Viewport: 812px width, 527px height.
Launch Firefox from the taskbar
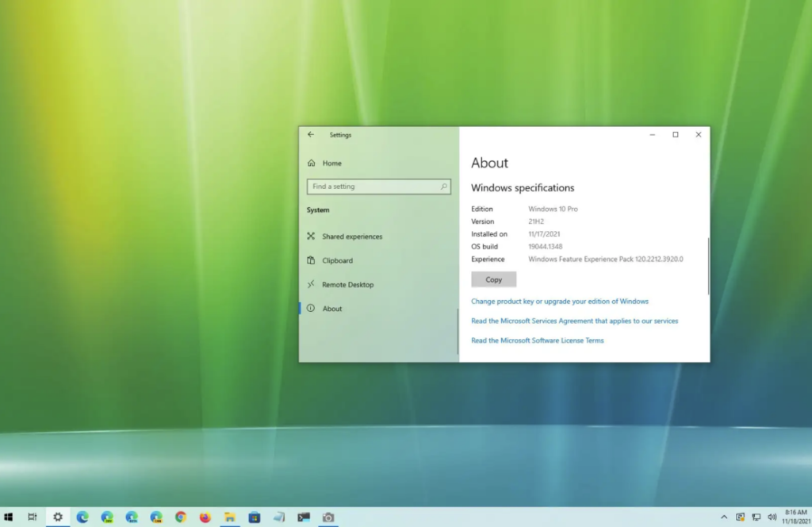tap(205, 517)
